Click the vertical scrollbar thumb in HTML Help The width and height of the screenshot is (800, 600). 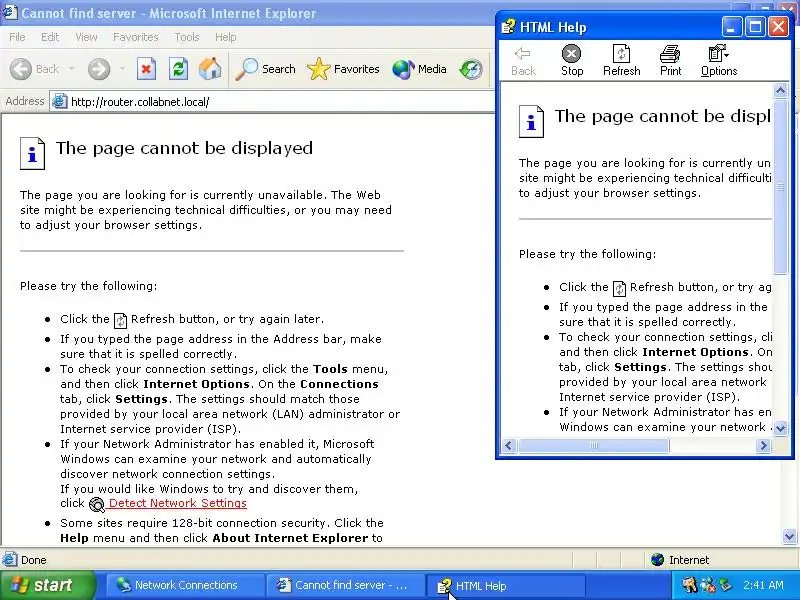(781, 187)
